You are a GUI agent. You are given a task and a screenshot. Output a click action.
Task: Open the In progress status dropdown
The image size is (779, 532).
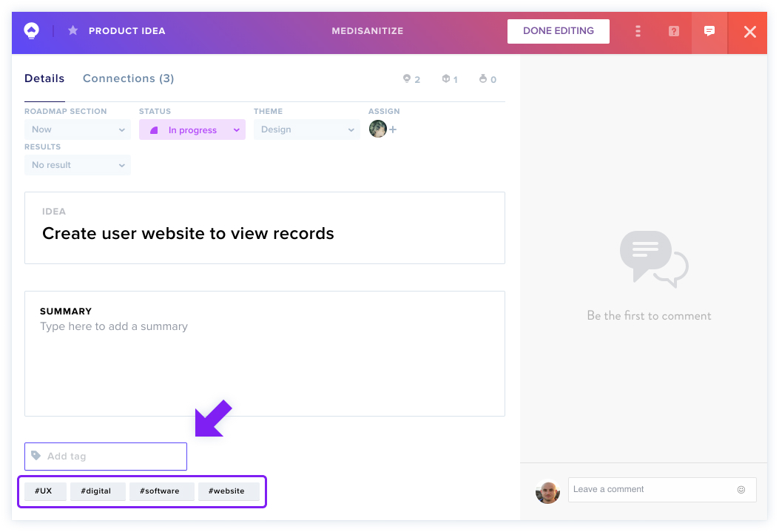point(192,129)
